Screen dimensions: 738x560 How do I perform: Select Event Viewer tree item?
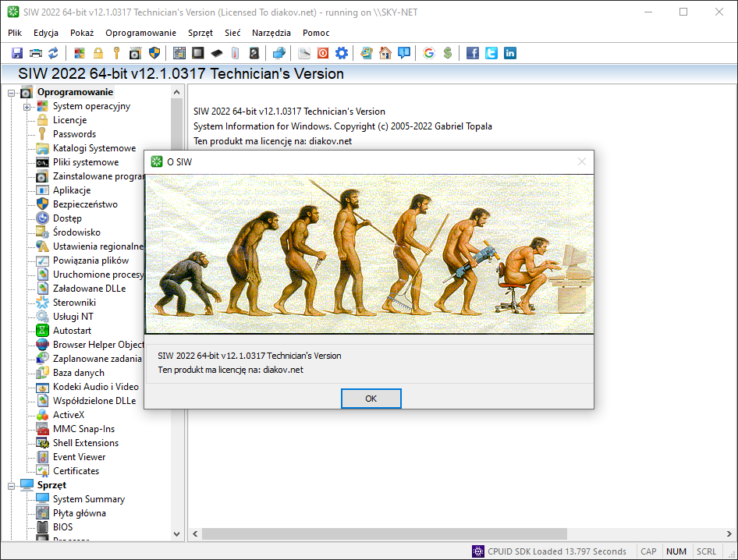pyautogui.click(x=79, y=457)
